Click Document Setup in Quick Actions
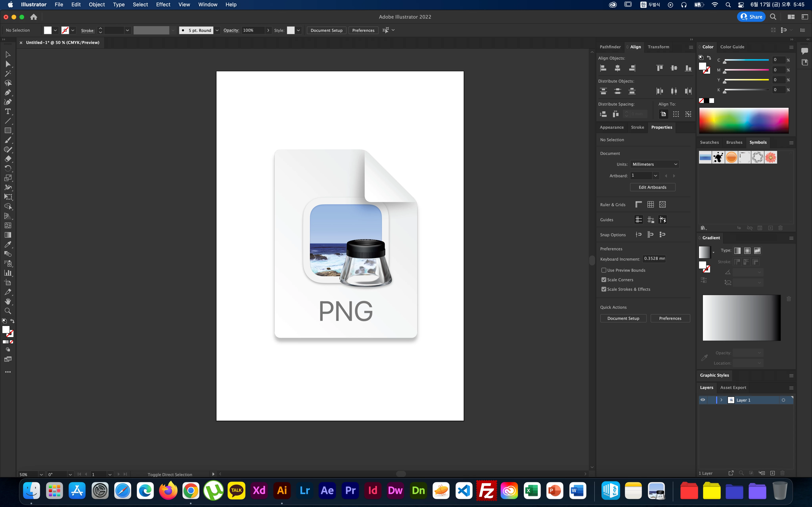812x507 pixels. (623, 318)
